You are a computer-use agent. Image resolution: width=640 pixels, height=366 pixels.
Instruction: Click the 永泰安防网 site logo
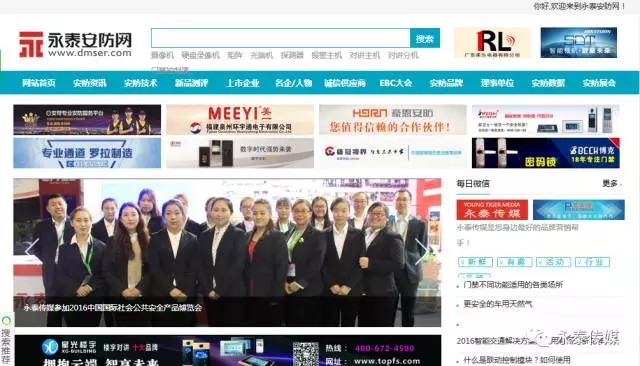point(76,44)
